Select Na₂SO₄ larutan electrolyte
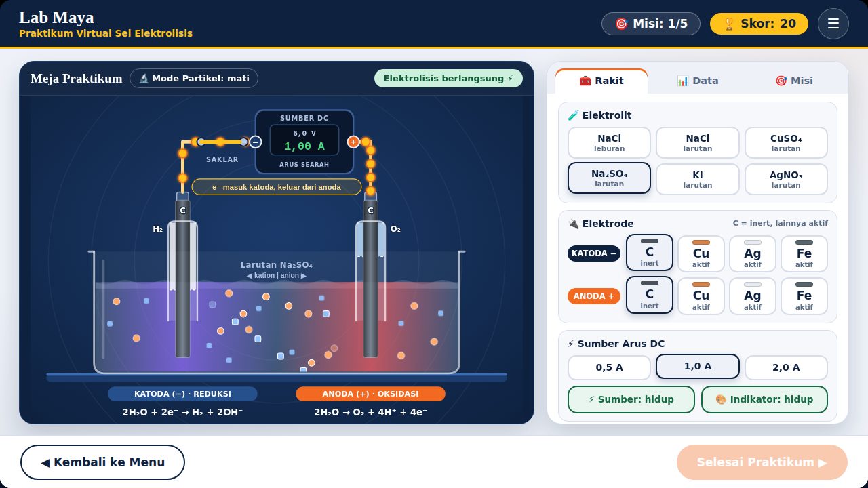 [x=609, y=178]
